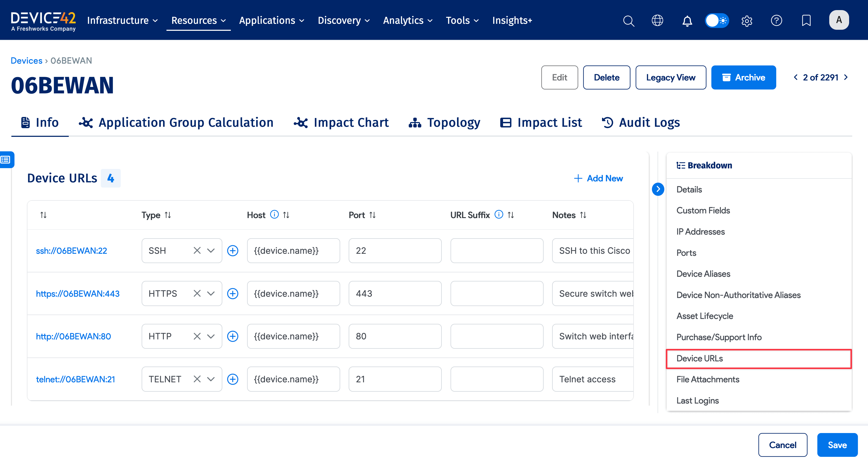This screenshot has width=868, height=462.
Task: Toggle the light/dark theme switch
Action: [x=717, y=21]
